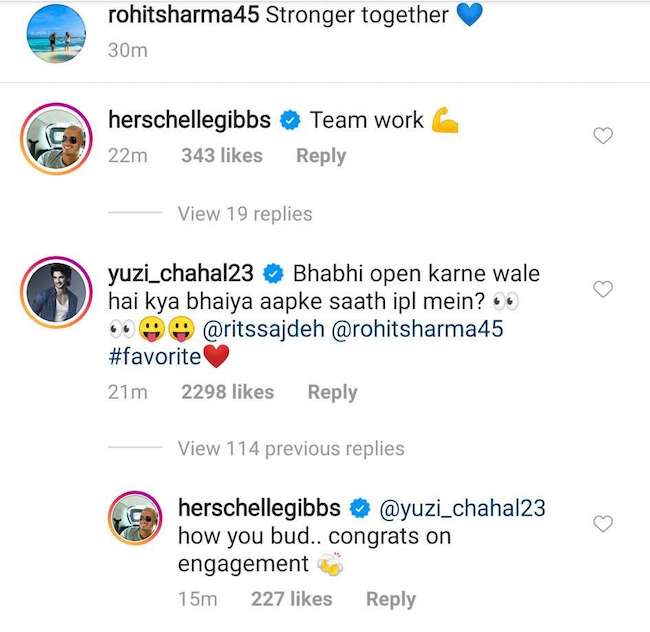
Task: Tap the #favorite hashtag
Action: coord(155,356)
